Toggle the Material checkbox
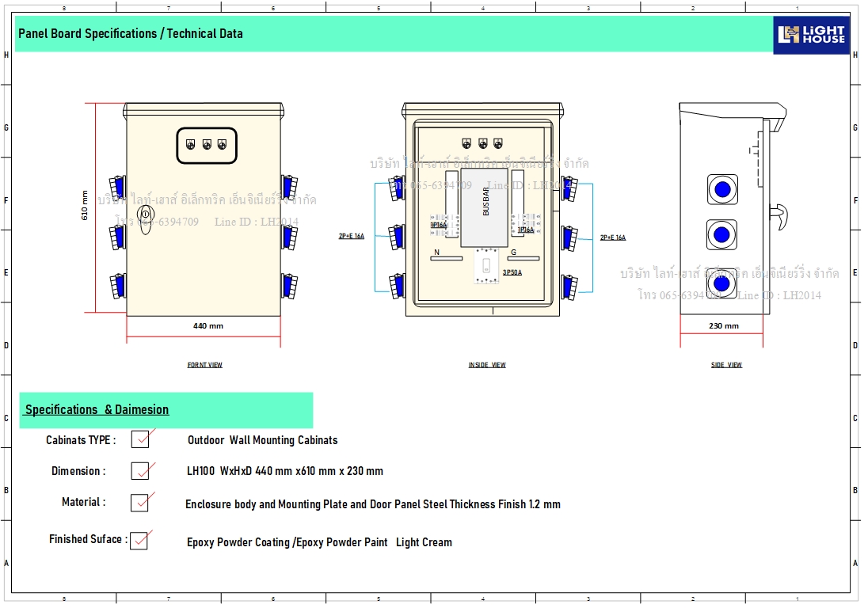 [x=140, y=503]
